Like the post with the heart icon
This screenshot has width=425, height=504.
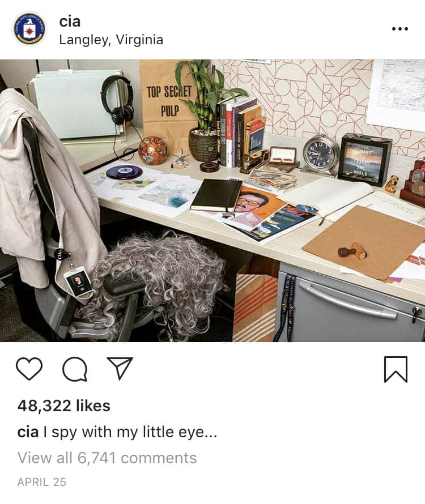tap(29, 369)
